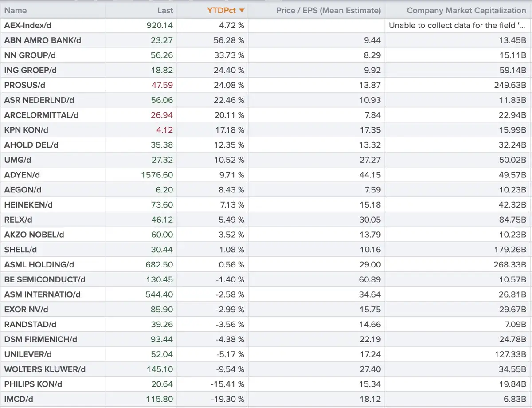Click ASML HOLDING last price 682.50
Image resolution: width=532 pixels, height=408 pixels.
pos(160,265)
